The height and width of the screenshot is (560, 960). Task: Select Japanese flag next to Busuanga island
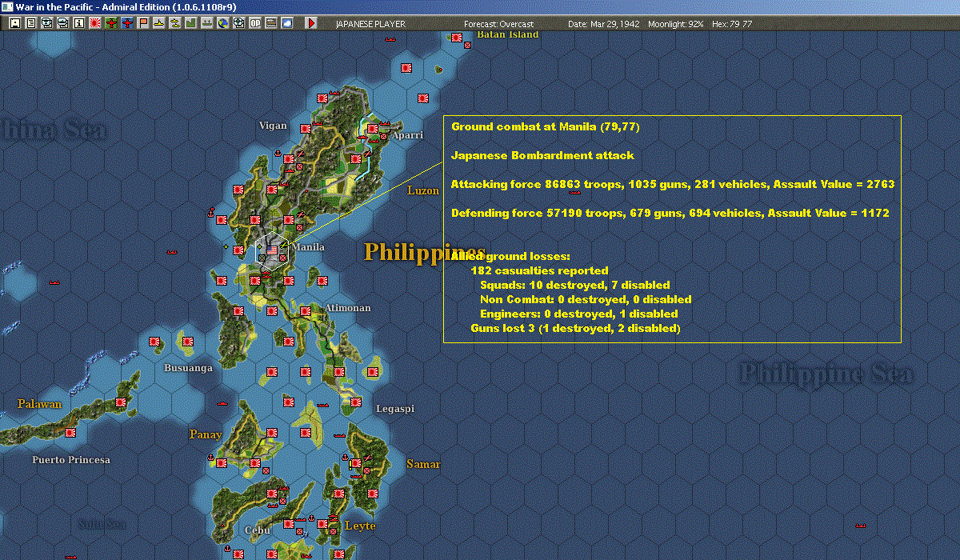189,342
